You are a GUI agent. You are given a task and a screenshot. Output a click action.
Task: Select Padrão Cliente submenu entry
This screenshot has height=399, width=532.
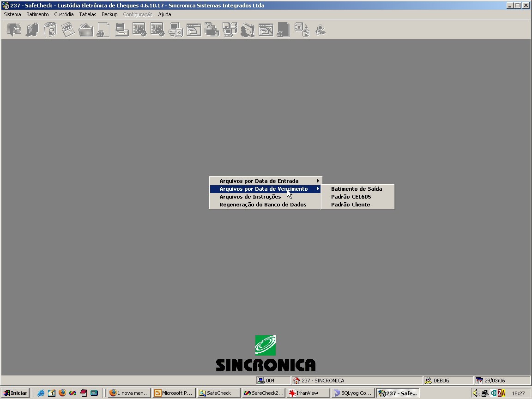[358, 204]
